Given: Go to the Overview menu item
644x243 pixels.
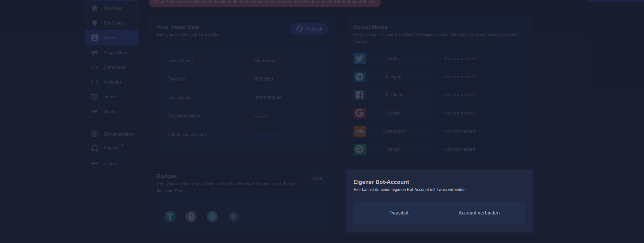Looking at the screenshot, I should [112, 8].
